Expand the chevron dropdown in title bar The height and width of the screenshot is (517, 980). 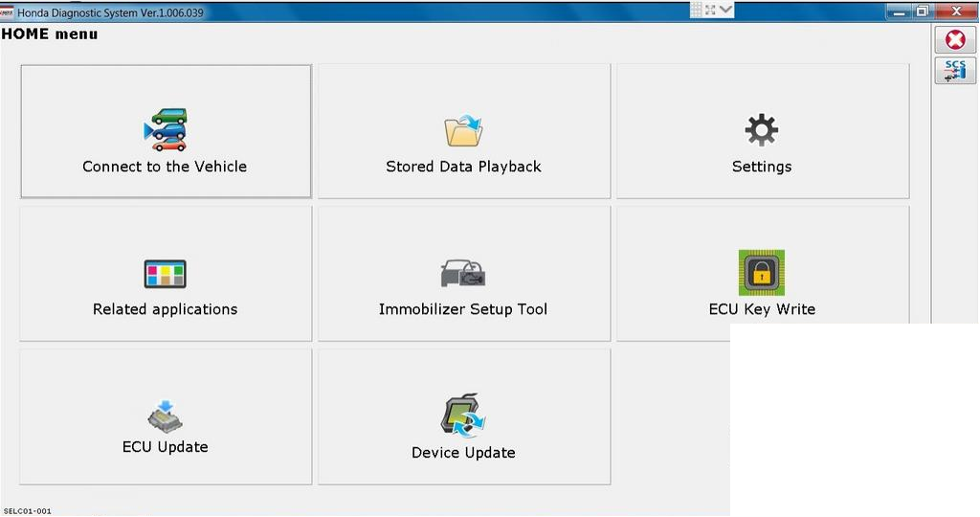click(x=726, y=10)
